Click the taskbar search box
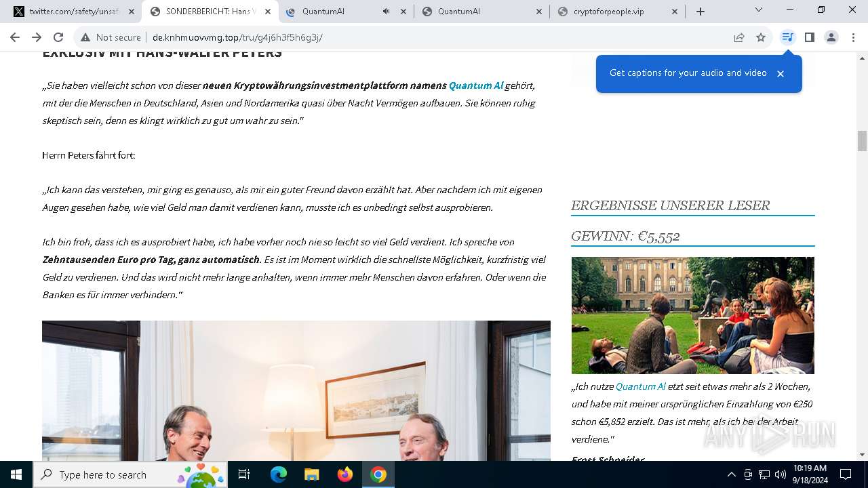This screenshot has width=868, height=488. 130,474
